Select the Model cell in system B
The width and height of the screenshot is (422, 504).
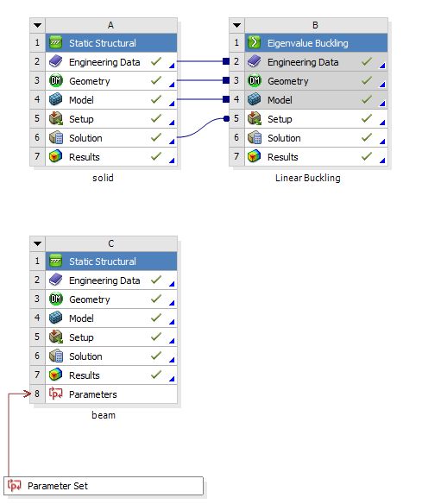pos(316,99)
